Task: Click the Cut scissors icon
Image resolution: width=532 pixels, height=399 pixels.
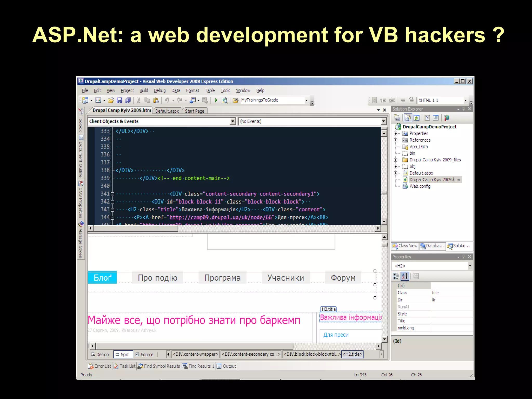Action: (138, 100)
